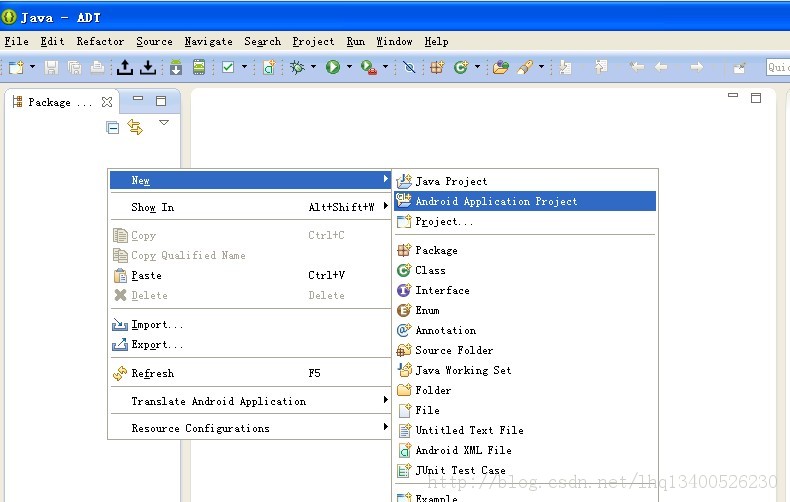790x502 pixels.
Task: Select New in the context menu
Action: [250, 180]
